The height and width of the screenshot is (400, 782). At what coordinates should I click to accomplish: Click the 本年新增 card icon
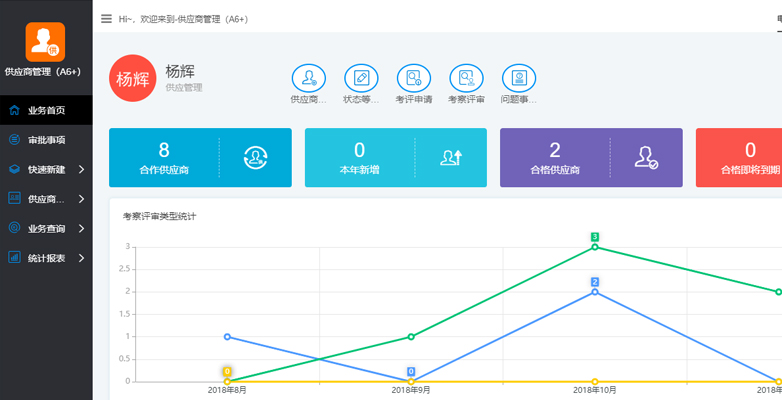(x=452, y=157)
